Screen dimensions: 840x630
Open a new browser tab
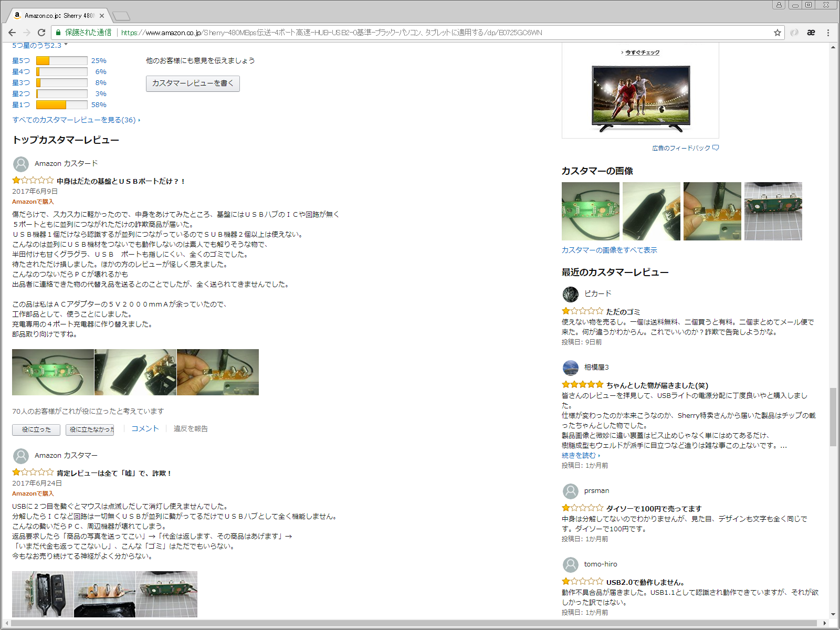[121, 16]
